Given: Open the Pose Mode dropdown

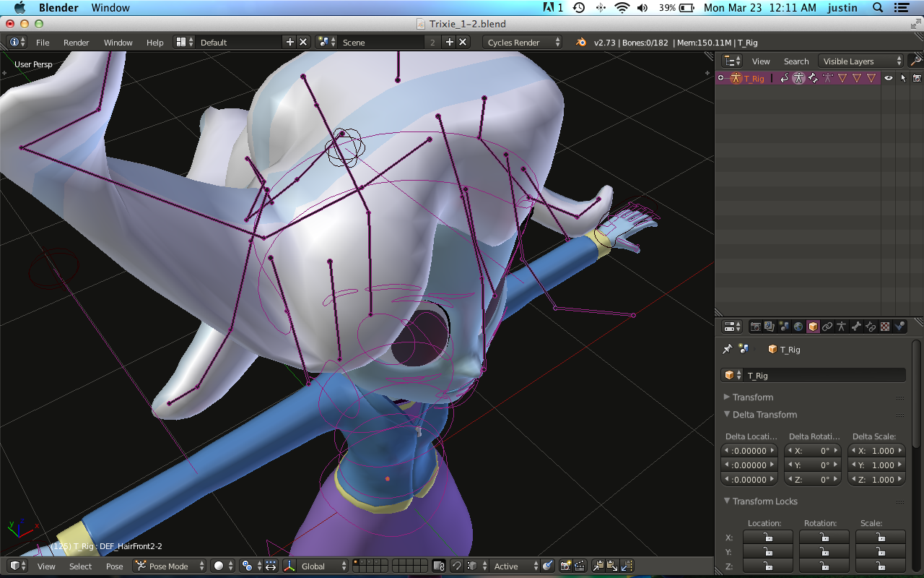Looking at the screenshot, I should pos(169,566).
